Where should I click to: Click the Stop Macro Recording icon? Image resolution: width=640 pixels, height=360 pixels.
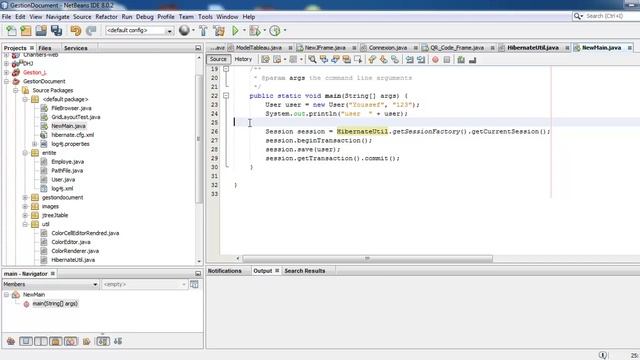[x=447, y=60]
